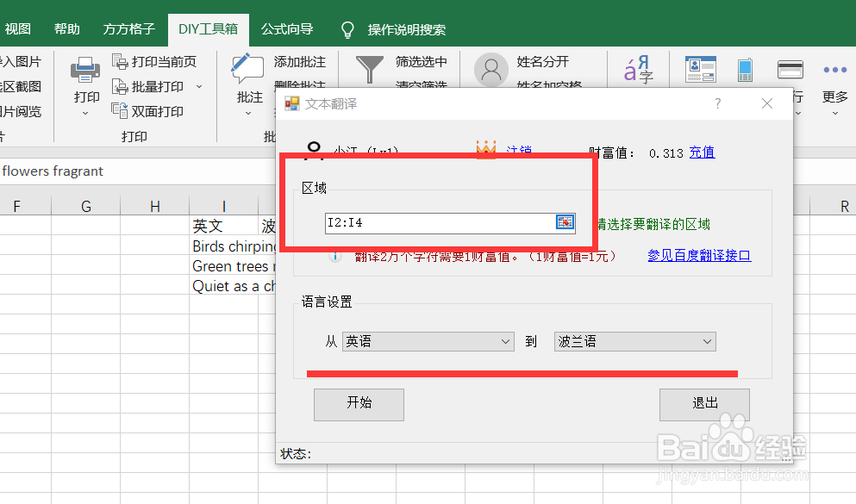
Task: Click the 筛选中 filter funnel icon
Action: click(369, 67)
